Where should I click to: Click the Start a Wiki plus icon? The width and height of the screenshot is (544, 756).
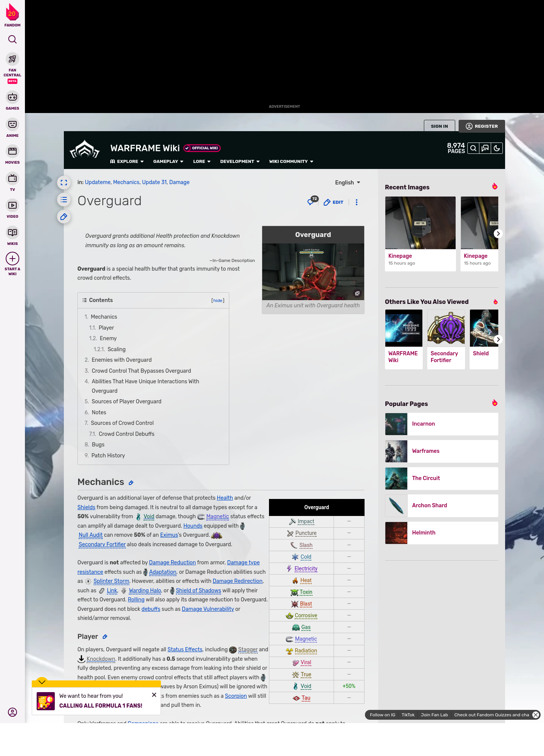12,259
